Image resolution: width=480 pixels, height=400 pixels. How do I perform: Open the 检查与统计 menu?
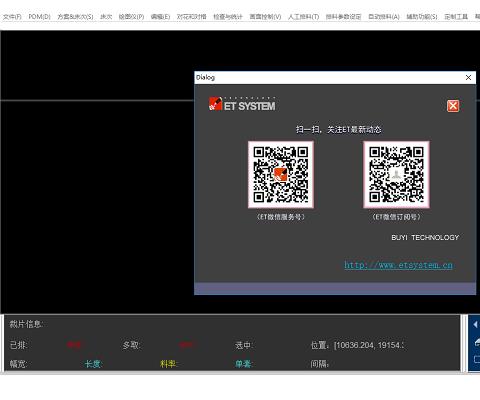[x=228, y=17]
